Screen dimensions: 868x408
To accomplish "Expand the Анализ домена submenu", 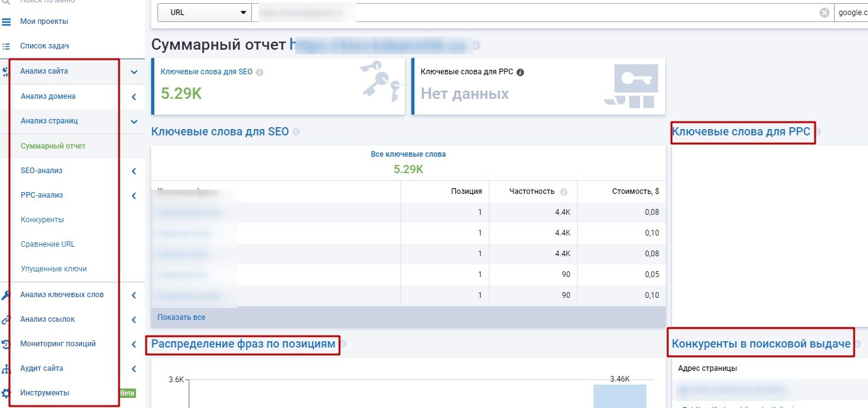I will pos(134,97).
